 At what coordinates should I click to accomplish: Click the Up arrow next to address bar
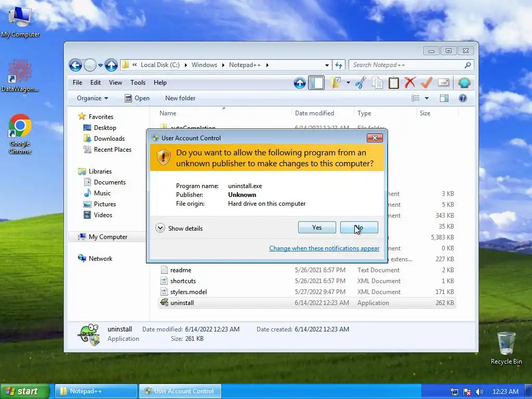[x=111, y=65]
